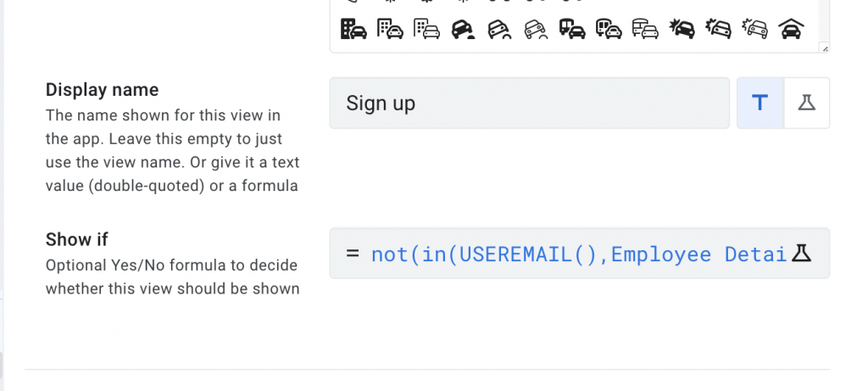Choose the light outline car over bump icon

tap(536, 29)
